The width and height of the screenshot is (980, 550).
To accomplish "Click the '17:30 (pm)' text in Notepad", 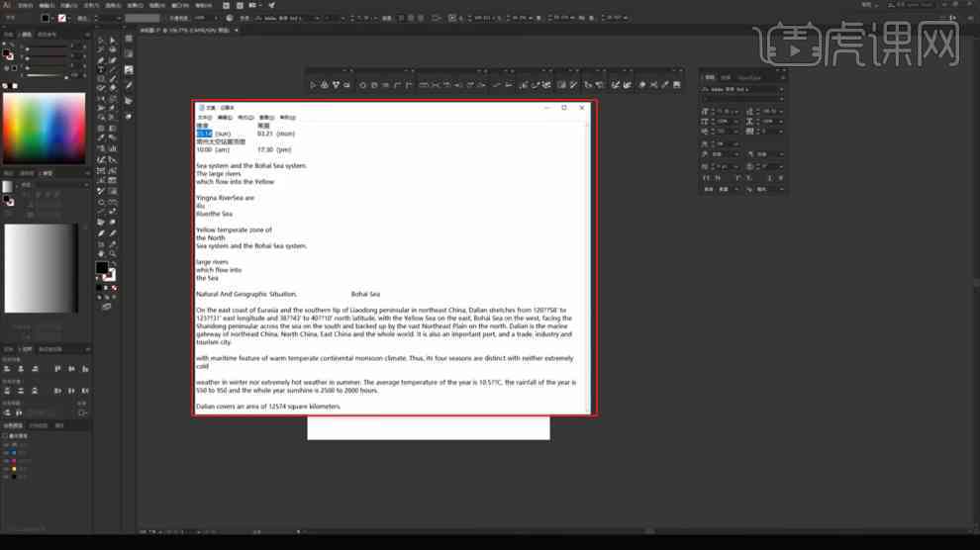I will point(274,149).
